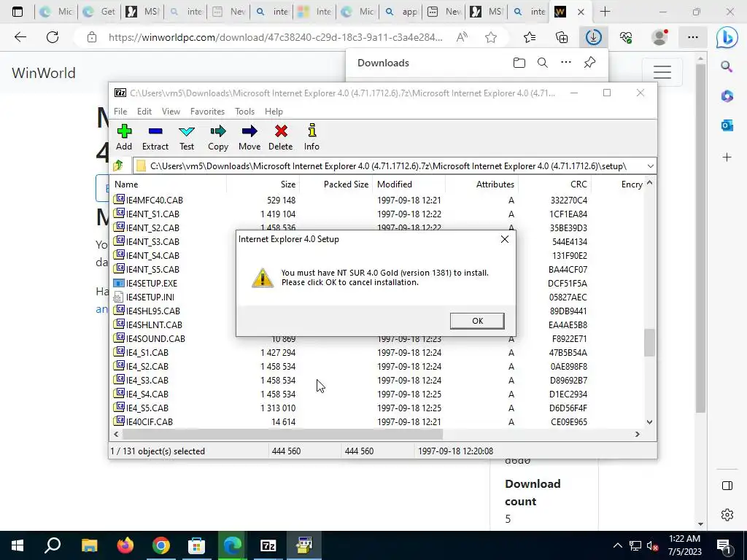Select the IE4SETUP.INI file
This screenshot has width=747, height=560.
(150, 297)
